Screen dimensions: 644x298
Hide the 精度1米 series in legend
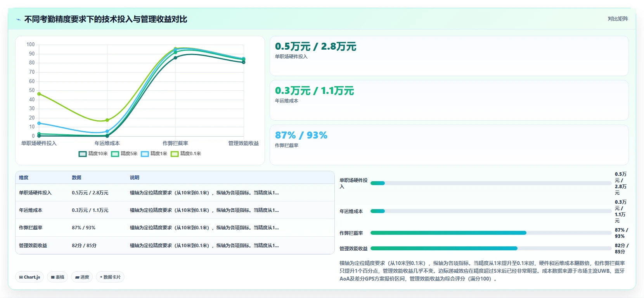[x=154, y=154]
